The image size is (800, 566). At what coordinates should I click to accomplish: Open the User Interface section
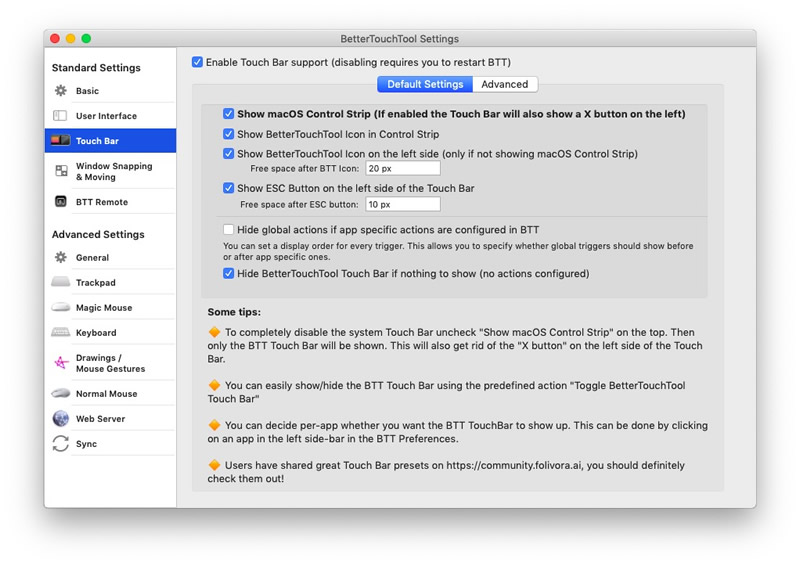coord(110,115)
